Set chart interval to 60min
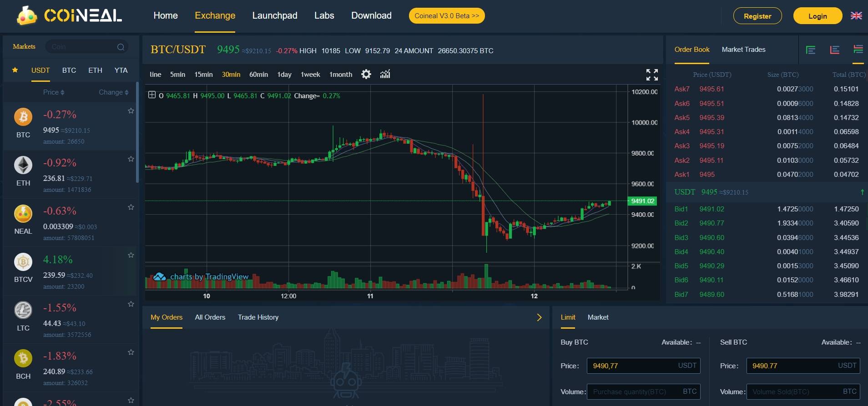The width and height of the screenshot is (868, 406). click(x=258, y=74)
